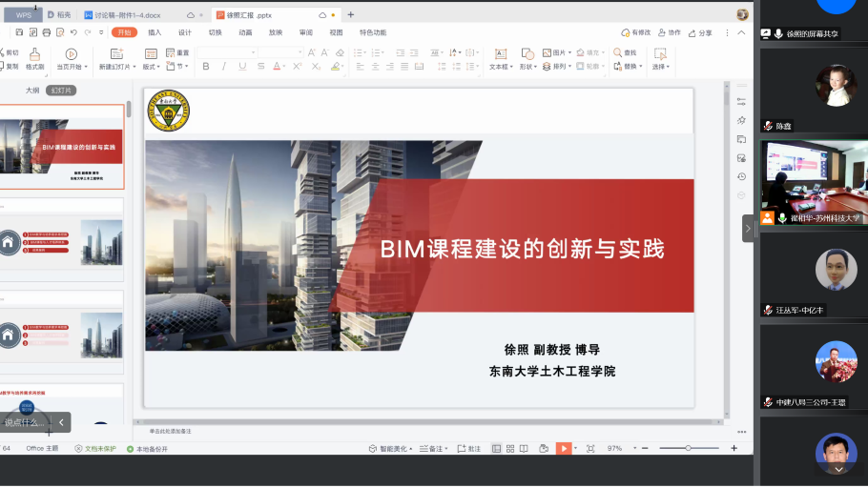The image size is (868, 488).
Task: Click the New Slide (新建幻灯片) icon
Action: (117, 55)
